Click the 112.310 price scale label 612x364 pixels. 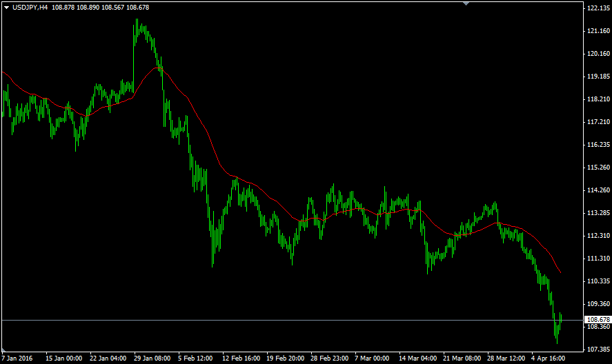(598, 236)
